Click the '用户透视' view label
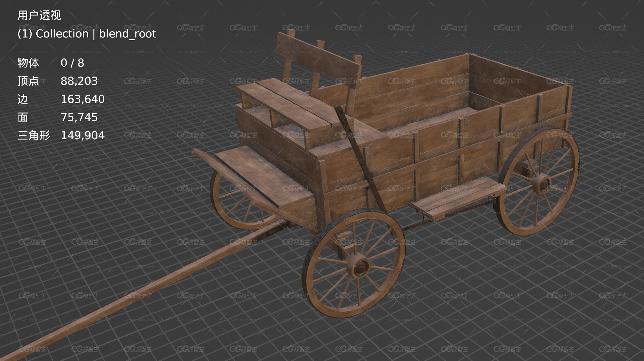The width and height of the screenshot is (644, 361). point(39,15)
